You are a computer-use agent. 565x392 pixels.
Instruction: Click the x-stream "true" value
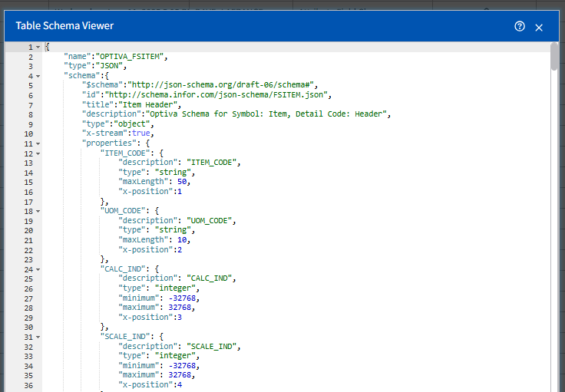pyautogui.click(x=141, y=133)
